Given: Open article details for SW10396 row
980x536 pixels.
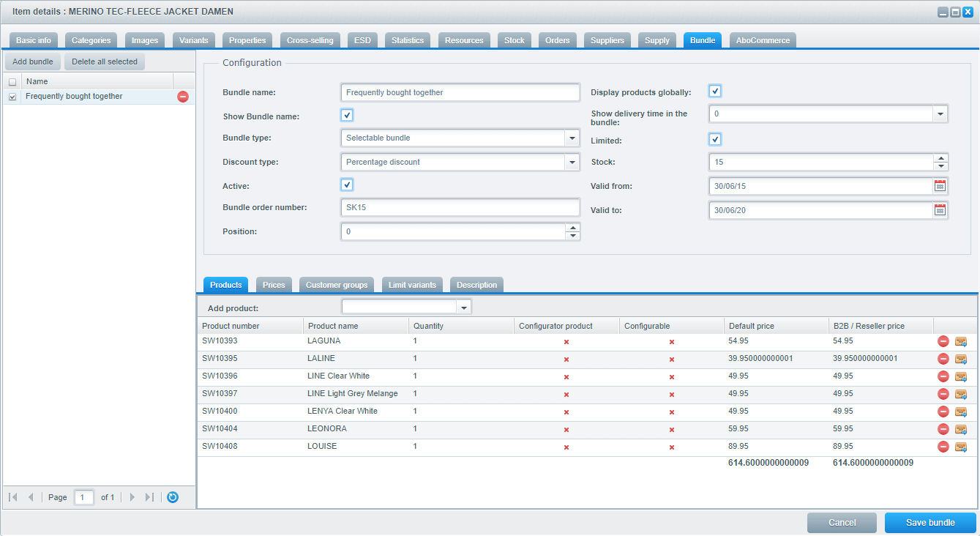Looking at the screenshot, I should click(961, 376).
